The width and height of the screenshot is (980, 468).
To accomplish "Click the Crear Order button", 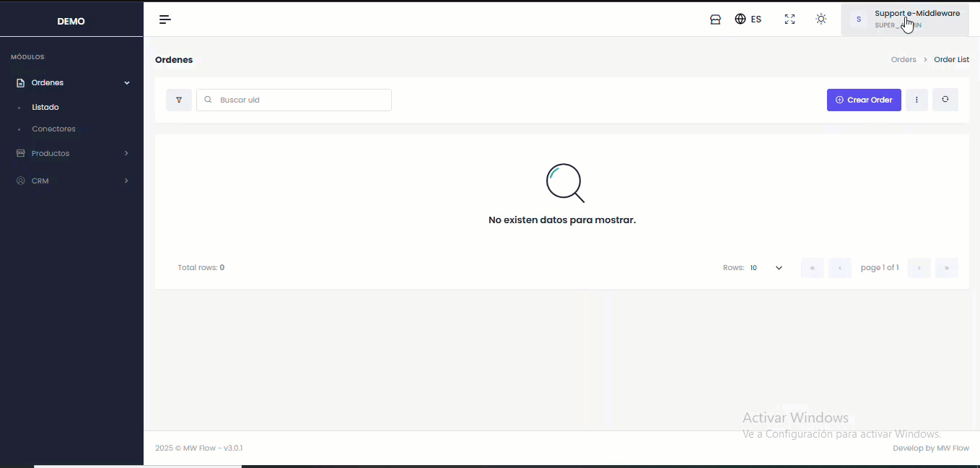I will tap(864, 100).
